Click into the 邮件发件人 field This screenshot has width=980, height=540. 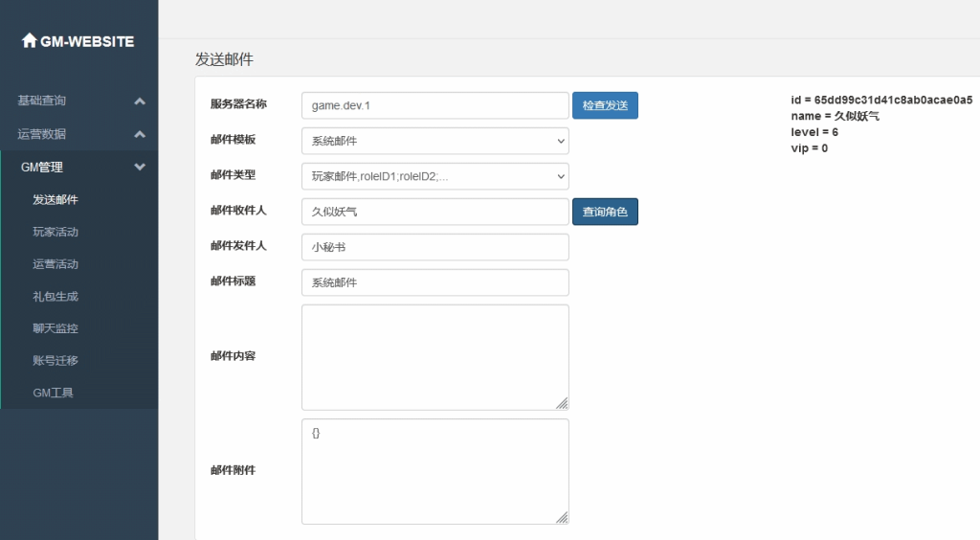pos(434,247)
